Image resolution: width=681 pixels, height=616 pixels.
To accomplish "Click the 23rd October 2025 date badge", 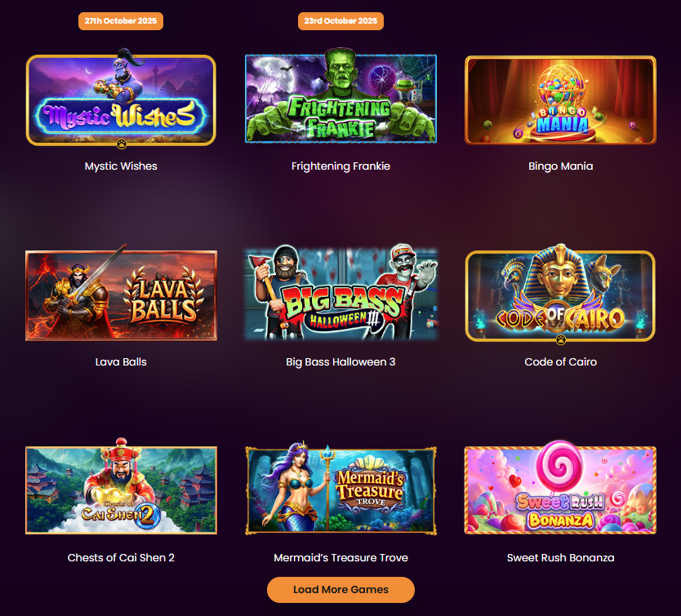I will [x=340, y=21].
